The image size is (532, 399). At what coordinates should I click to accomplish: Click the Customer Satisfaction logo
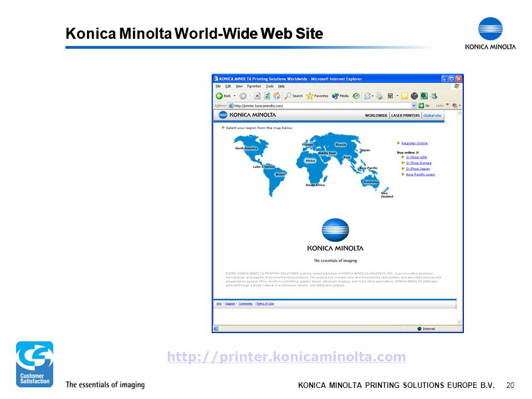click(34, 364)
